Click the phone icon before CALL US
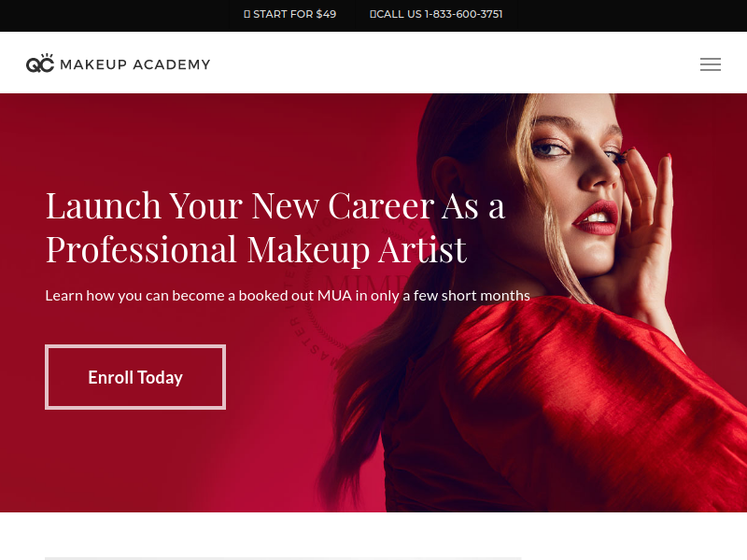This screenshot has height=560, width=747. (x=373, y=14)
